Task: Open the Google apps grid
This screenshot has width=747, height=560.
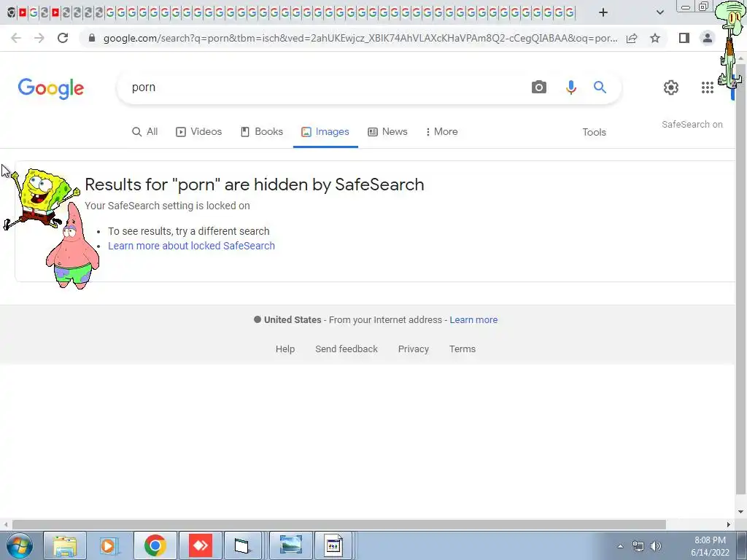Action: click(708, 87)
